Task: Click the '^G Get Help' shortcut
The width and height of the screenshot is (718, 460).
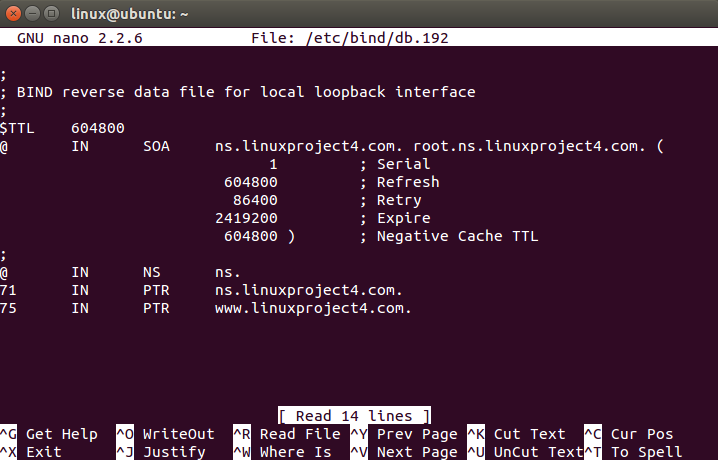Action: [49, 434]
